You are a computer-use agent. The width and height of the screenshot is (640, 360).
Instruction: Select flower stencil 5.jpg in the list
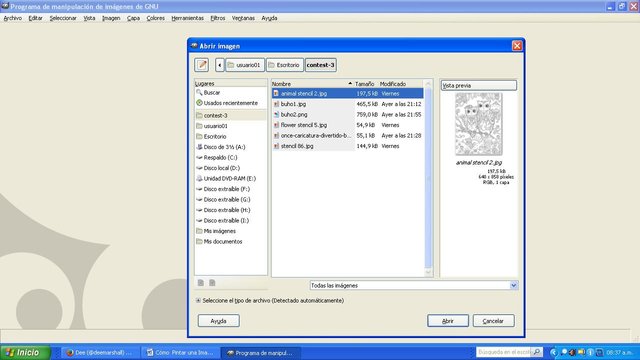point(348,125)
